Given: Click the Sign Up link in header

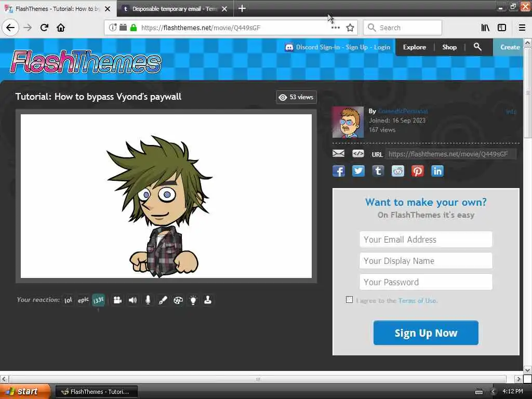Looking at the screenshot, I should click(356, 47).
